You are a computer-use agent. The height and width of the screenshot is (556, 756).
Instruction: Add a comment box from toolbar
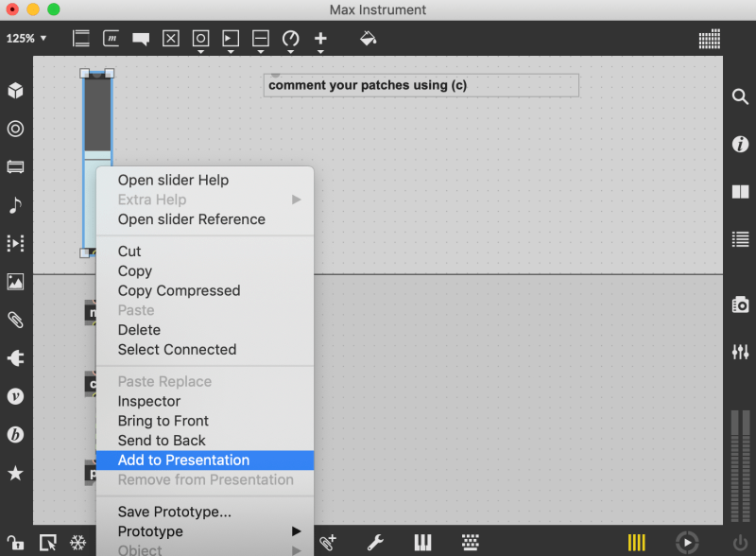141,39
